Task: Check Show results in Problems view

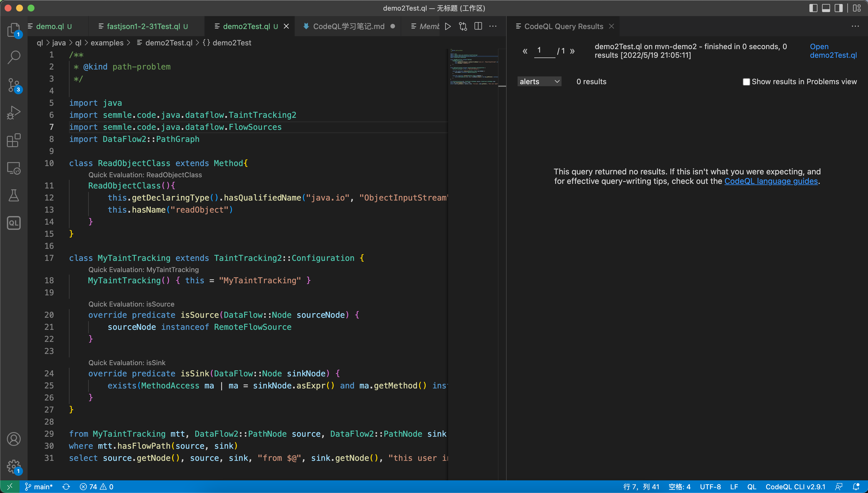Action: coord(746,82)
